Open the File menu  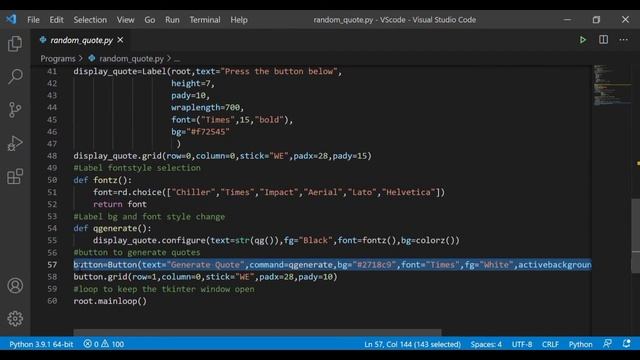pos(33,20)
